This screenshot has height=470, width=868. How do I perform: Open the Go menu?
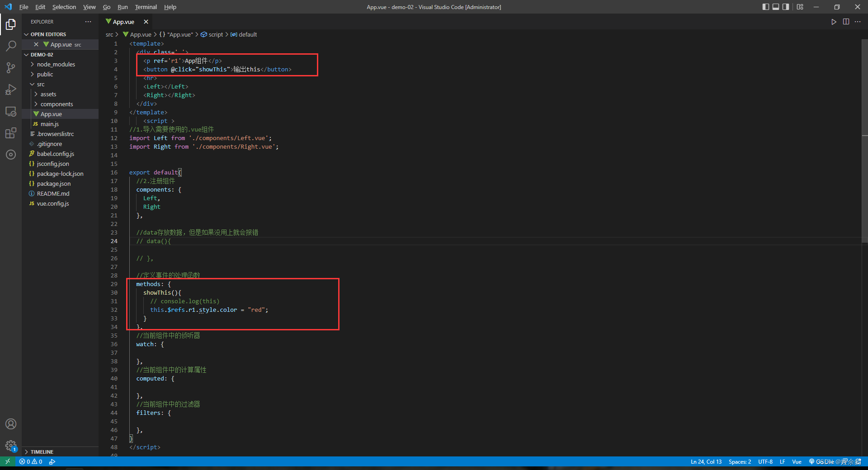click(107, 7)
